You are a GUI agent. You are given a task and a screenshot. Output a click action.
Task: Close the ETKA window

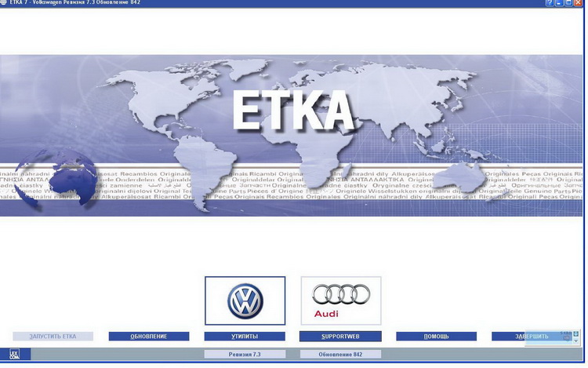pyautogui.click(x=579, y=4)
